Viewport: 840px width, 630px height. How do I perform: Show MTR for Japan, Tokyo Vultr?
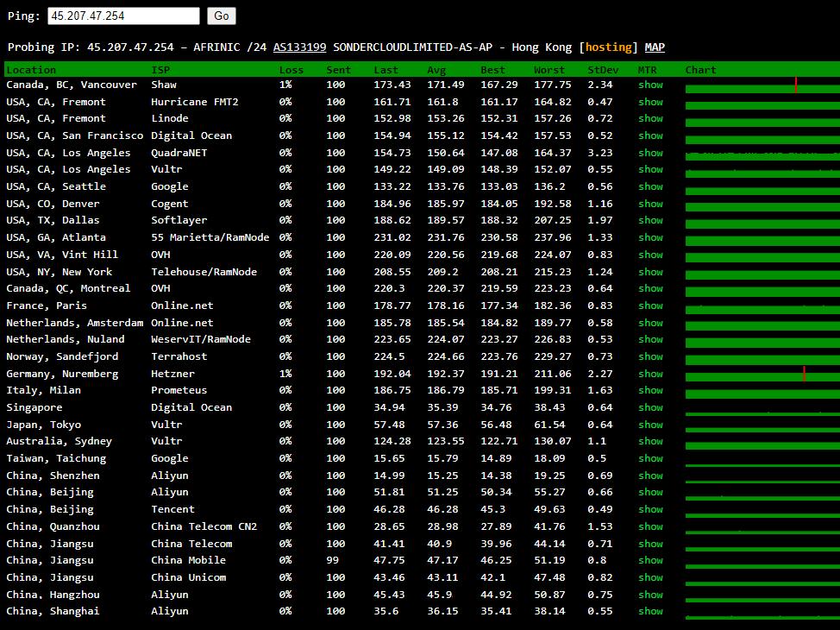point(650,425)
